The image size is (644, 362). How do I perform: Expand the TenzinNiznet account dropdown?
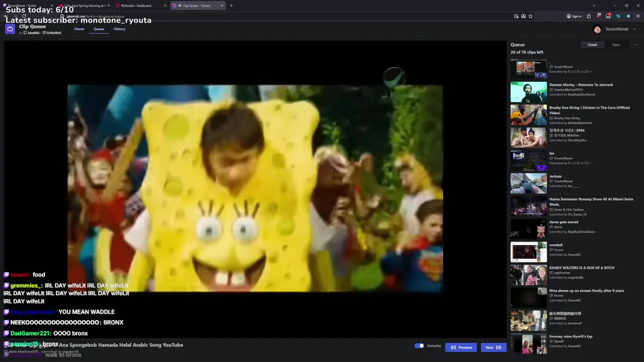point(634,29)
